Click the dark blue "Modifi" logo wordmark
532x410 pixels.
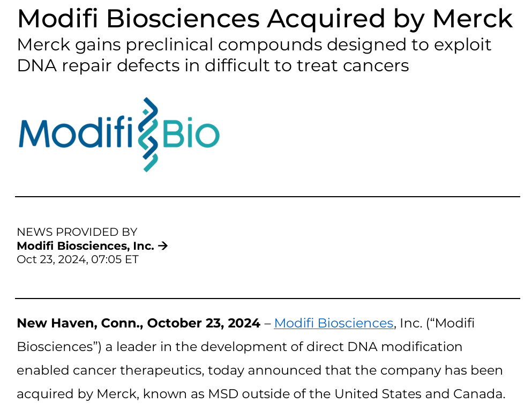click(75, 132)
